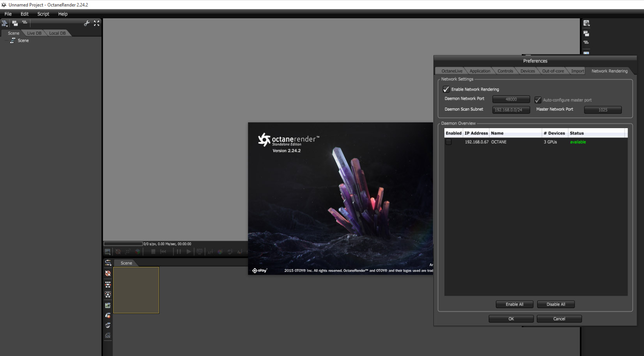
Task: Toggle Auto-configure master port checkbox
Action: (x=538, y=100)
